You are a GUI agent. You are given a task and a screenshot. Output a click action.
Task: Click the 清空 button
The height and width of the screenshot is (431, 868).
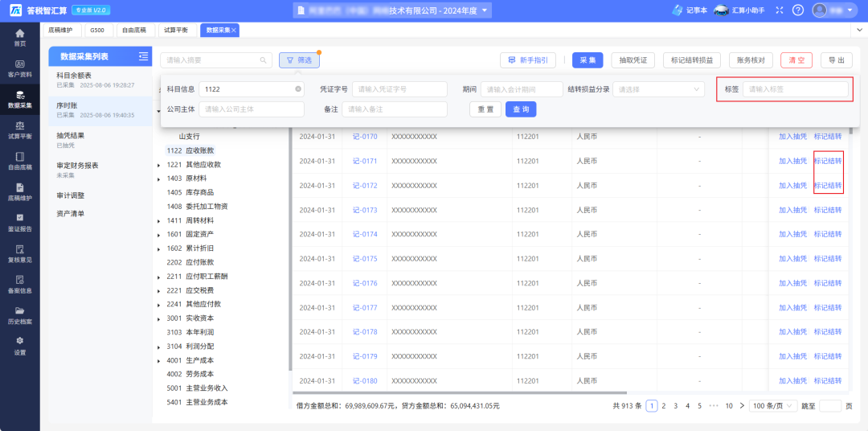(796, 60)
